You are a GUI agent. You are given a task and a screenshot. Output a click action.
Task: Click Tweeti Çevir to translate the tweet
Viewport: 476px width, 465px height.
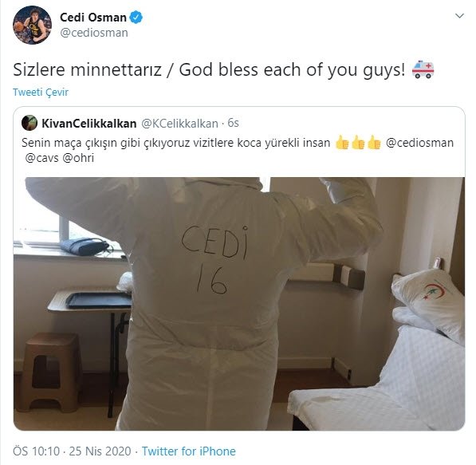click(x=41, y=92)
